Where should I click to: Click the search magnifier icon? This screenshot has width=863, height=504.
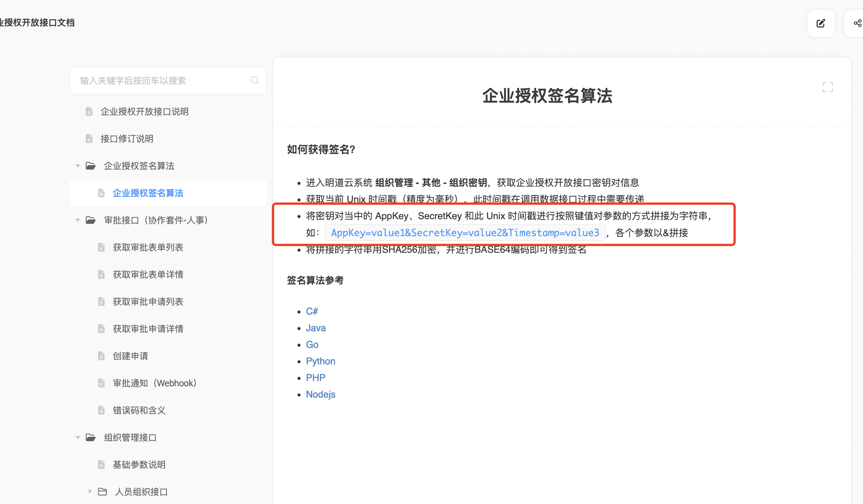pyautogui.click(x=254, y=80)
